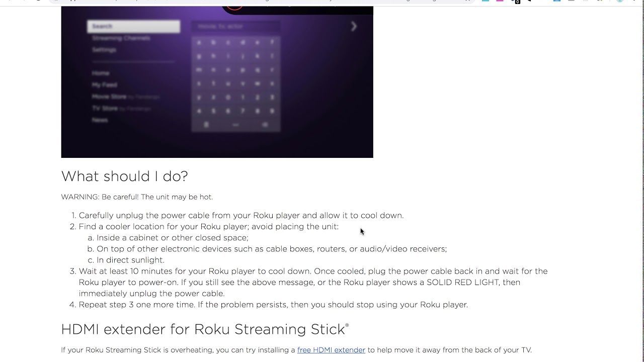This screenshot has width=644, height=362.
Task: Click the "SOLID RED LIGHT" phrase
Action: tap(463, 282)
